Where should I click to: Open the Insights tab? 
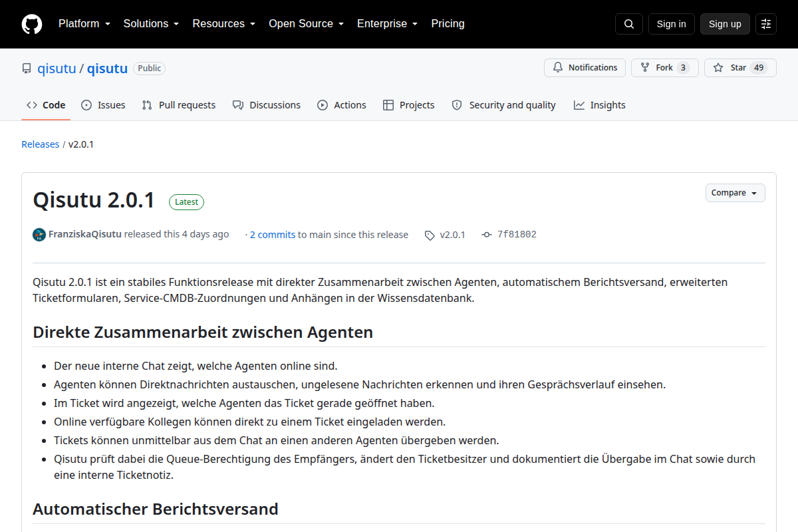[600, 105]
